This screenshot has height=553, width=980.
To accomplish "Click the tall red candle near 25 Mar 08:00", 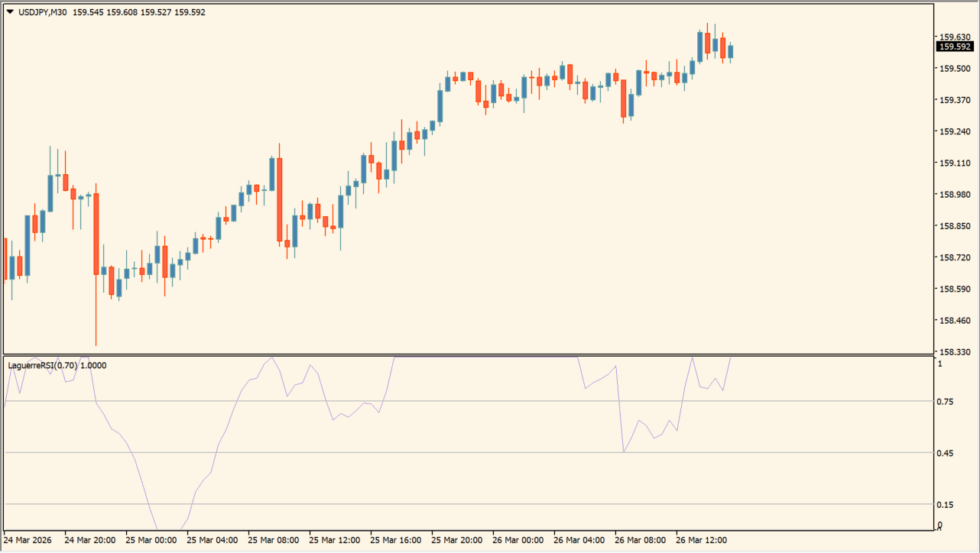I will (279, 199).
